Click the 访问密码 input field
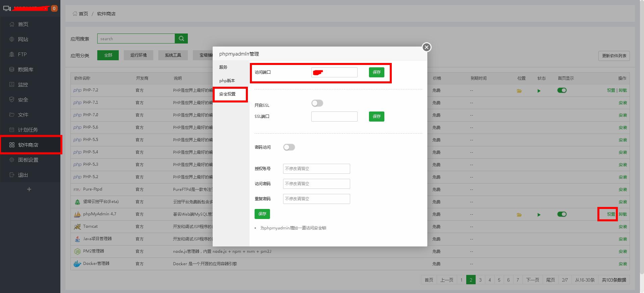Image resolution: width=644 pixels, height=293 pixels. (x=317, y=184)
